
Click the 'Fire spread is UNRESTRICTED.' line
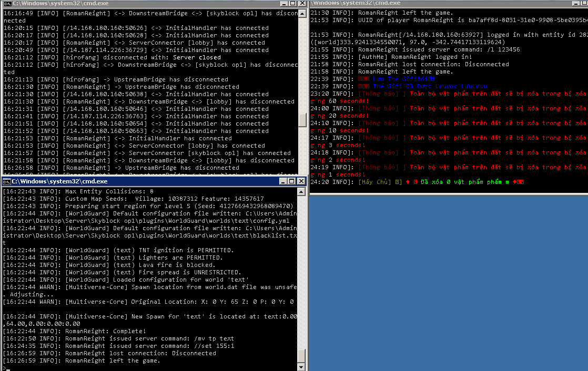122,272
